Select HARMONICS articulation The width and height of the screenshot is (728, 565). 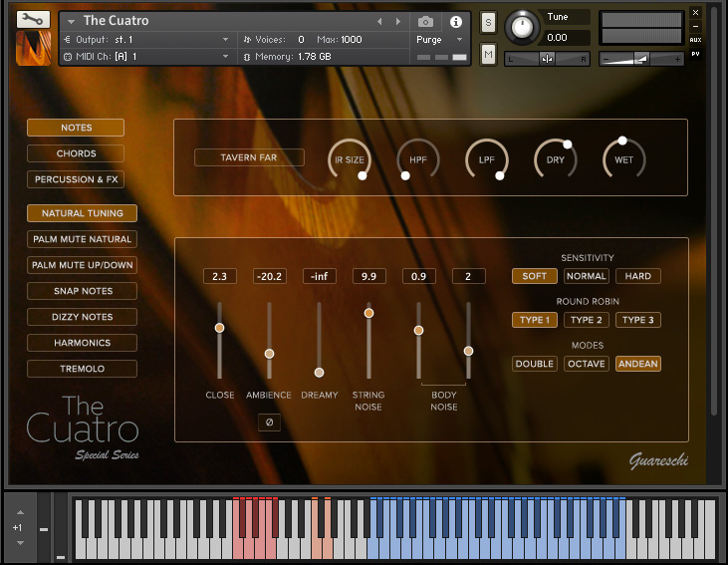point(83,343)
